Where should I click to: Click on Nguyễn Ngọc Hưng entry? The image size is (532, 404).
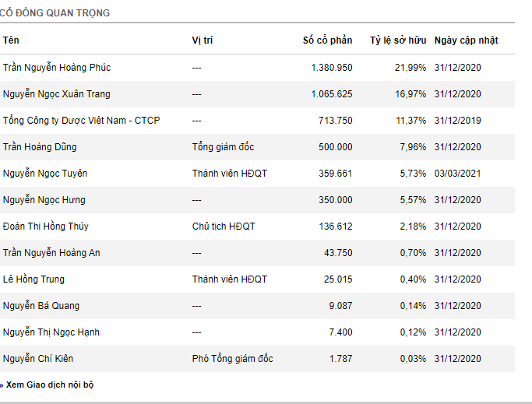point(45,200)
